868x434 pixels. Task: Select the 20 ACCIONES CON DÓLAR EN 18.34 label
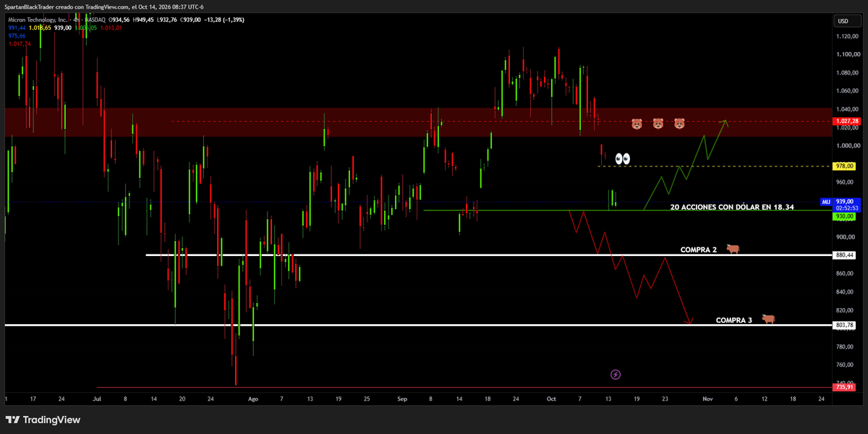click(x=732, y=207)
